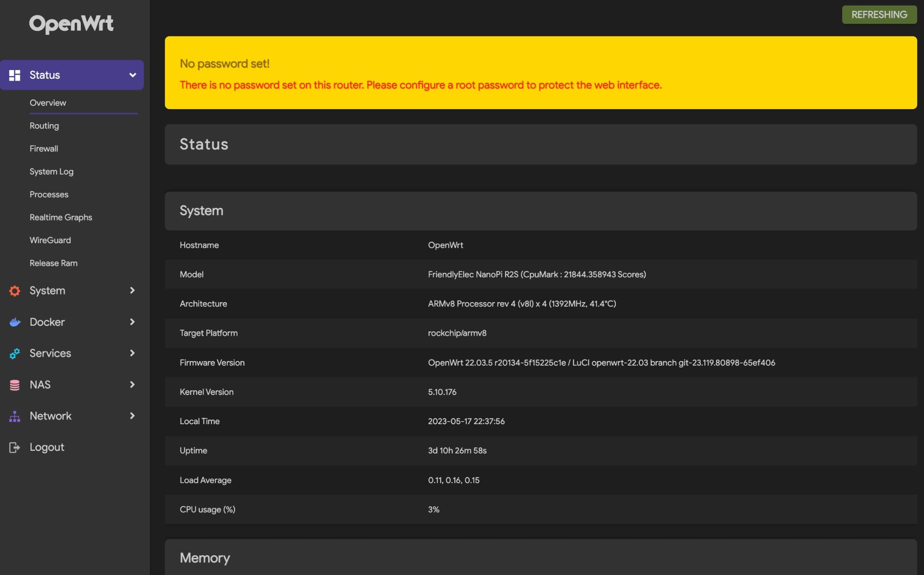The height and width of the screenshot is (575, 924).
Task: Click the Services gears icon
Action: point(15,353)
